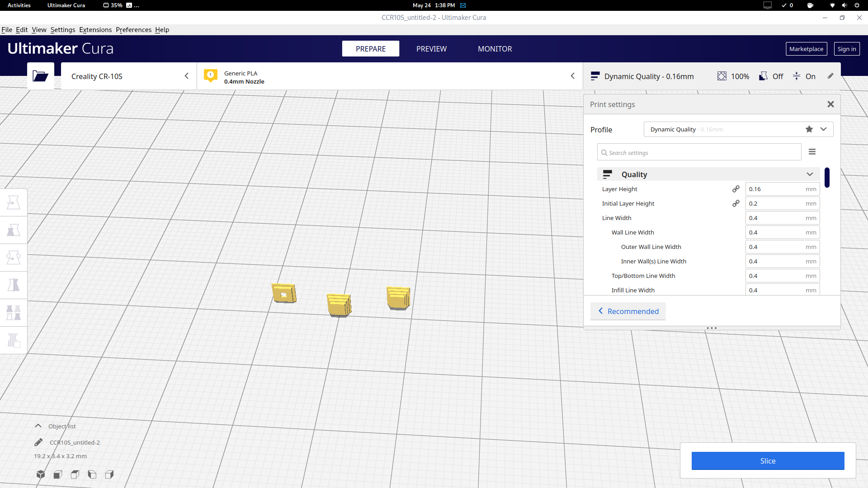868x488 pixels.
Task: Select the Mirror tool in left toolbar
Action: point(14,285)
